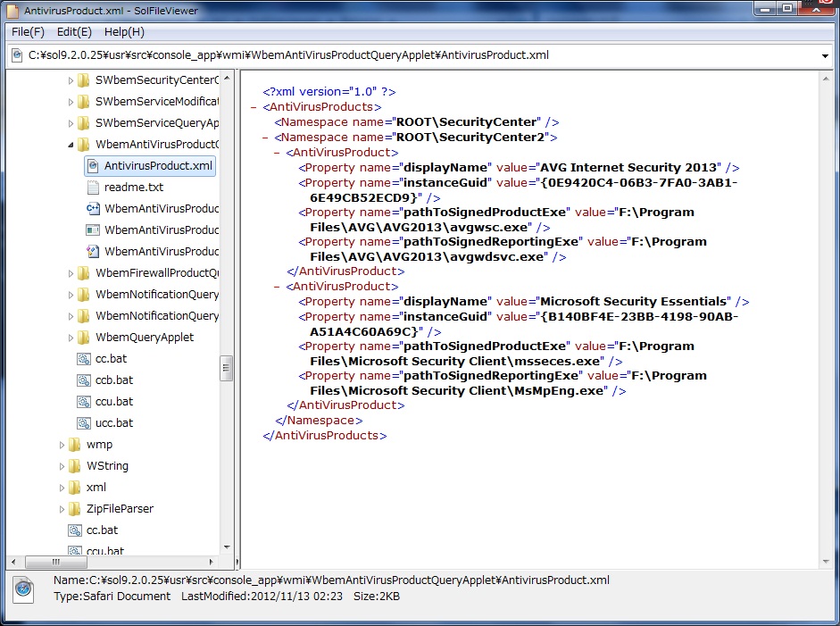Click the wmp folder icon
Image resolution: width=840 pixels, height=626 pixels.
pos(74,445)
